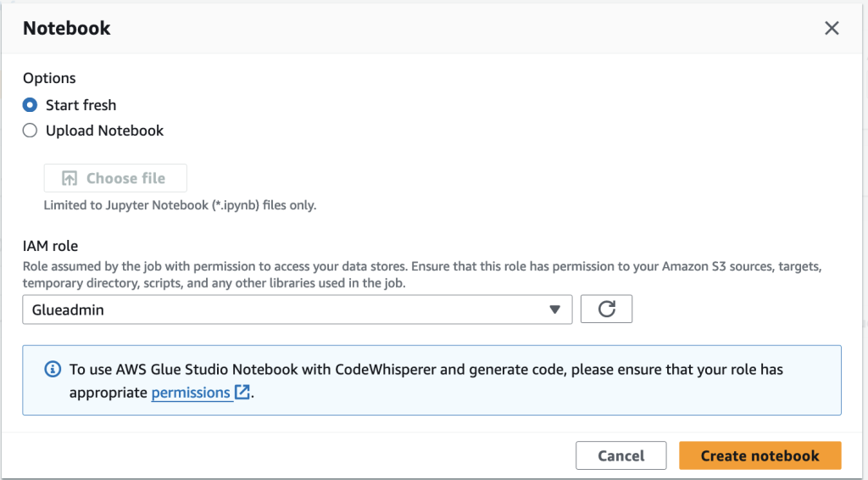Refresh the IAM role list
The height and width of the screenshot is (480, 868).
(606, 310)
